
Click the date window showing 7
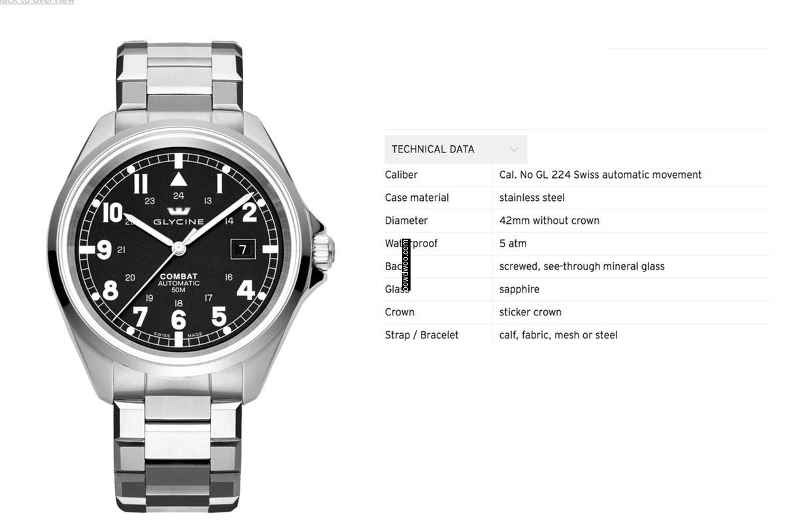click(243, 249)
